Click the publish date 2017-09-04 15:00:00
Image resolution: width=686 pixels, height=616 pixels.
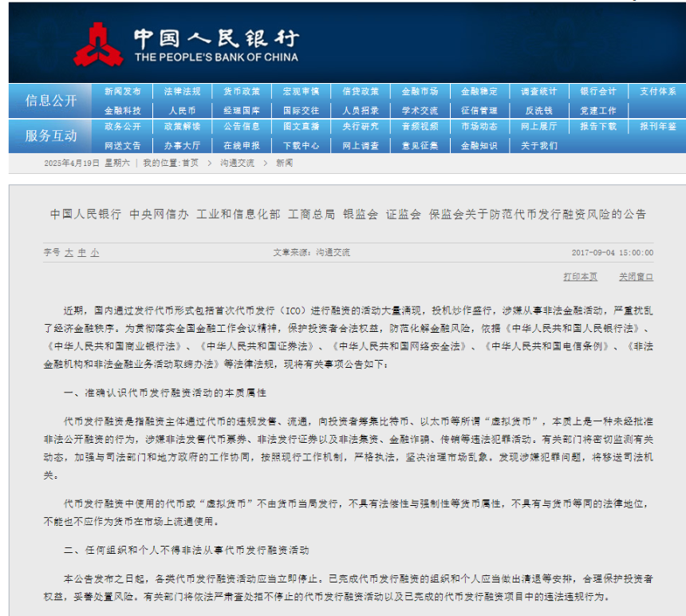[613, 252]
